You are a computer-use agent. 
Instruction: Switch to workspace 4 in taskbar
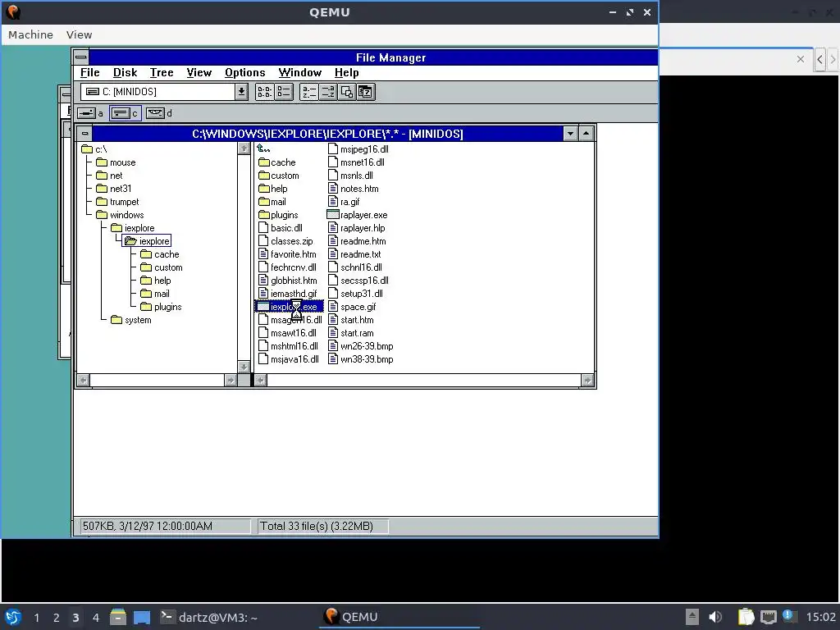[x=95, y=618]
